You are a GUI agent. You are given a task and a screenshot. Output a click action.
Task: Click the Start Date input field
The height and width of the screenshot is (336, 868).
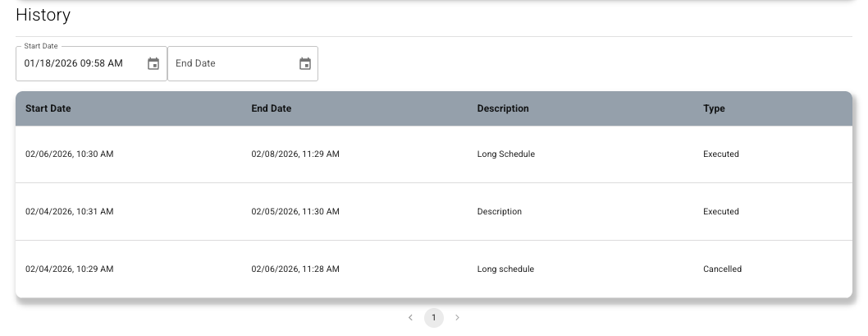[78, 64]
